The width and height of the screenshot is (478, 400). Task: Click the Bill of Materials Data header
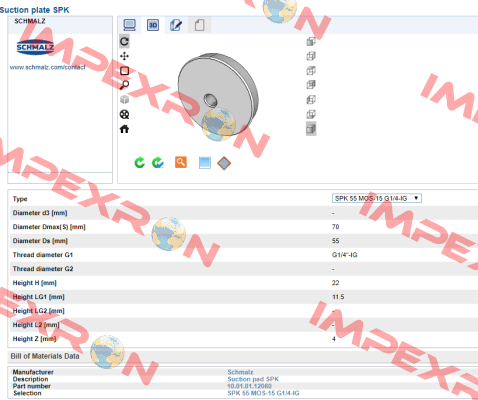pyautogui.click(x=45, y=356)
